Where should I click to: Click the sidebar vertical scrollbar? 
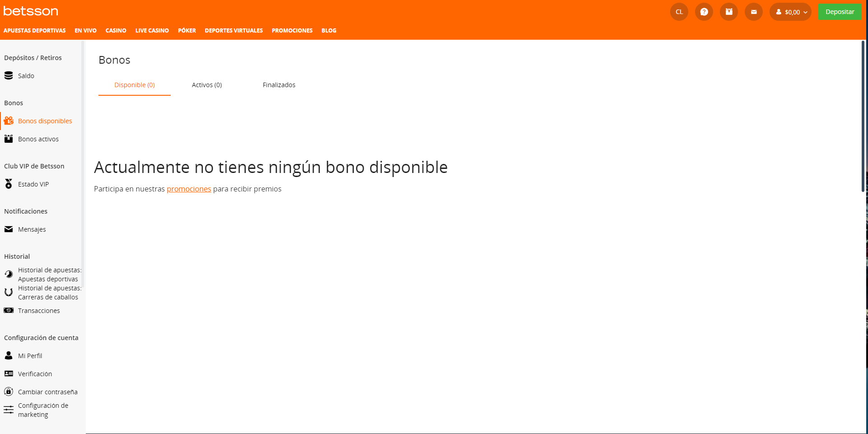point(83,163)
